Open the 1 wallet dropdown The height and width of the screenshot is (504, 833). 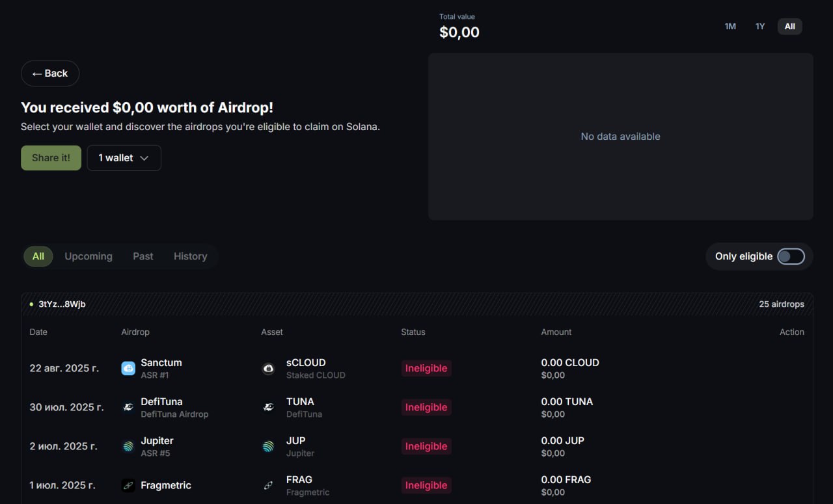(124, 158)
